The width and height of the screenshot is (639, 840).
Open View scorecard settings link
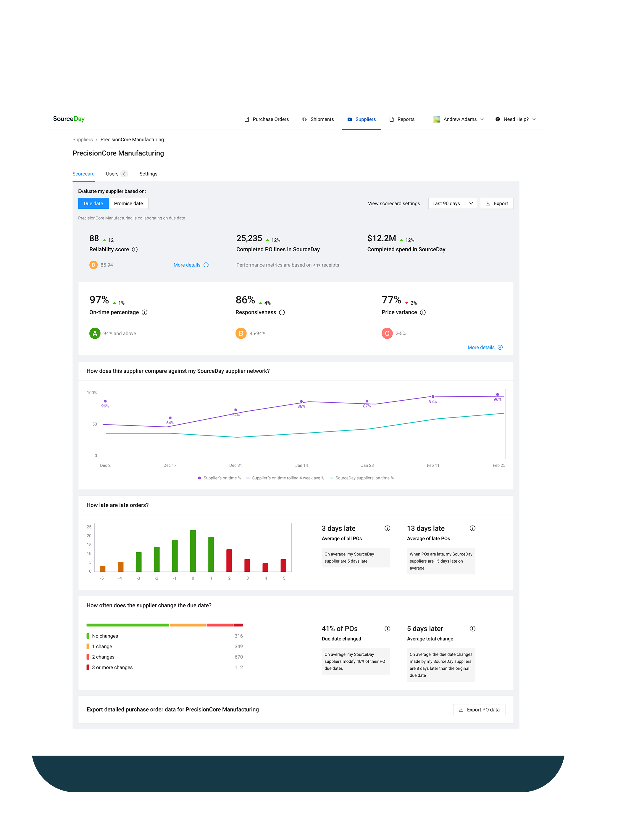tap(394, 204)
